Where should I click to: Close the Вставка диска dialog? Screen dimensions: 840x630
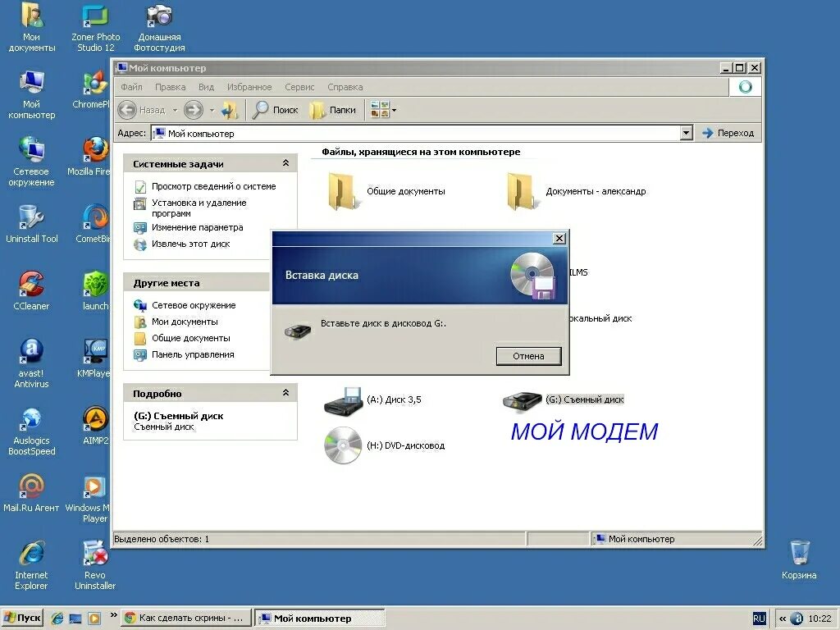(x=559, y=239)
